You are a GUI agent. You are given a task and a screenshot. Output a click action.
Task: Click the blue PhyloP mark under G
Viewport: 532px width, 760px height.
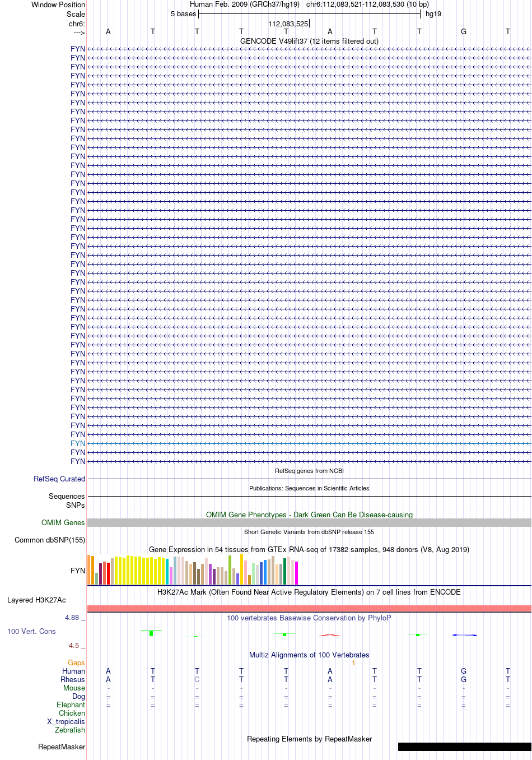(464, 635)
